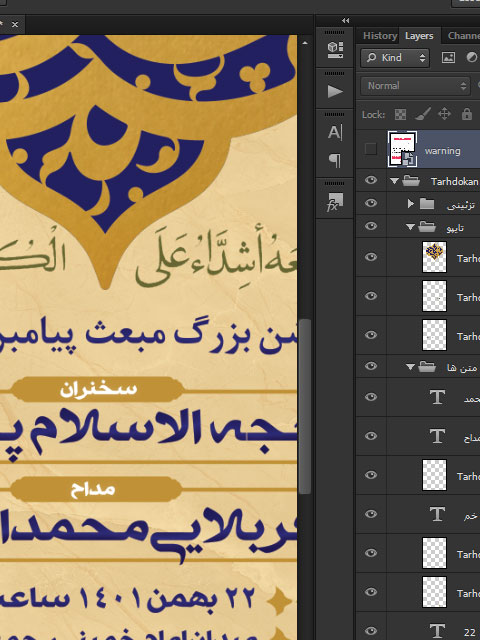Collapse the متن ها group
Screen dimensions: 480x640
(411, 367)
